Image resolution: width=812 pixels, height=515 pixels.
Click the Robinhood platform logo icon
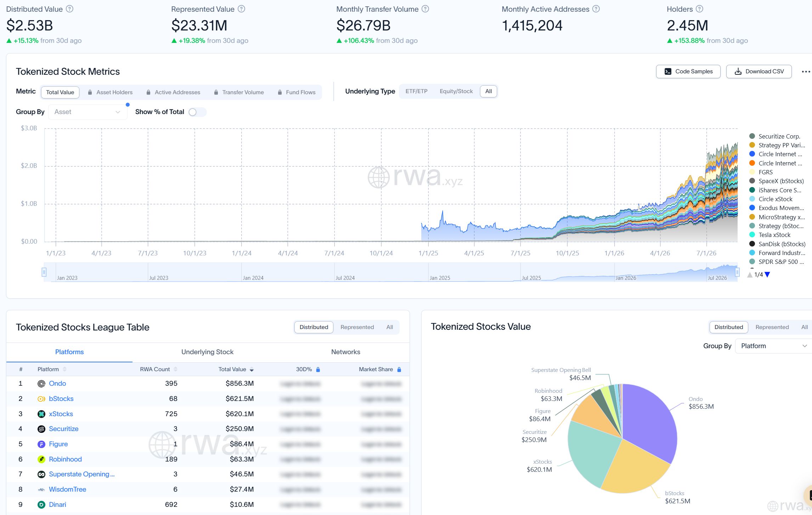(x=41, y=459)
